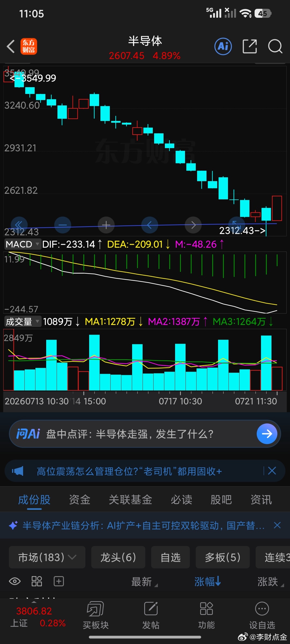Tap the sparkle AI icon beside 半导体产业链分析
Screen dimensions: 290x644
[13, 525]
